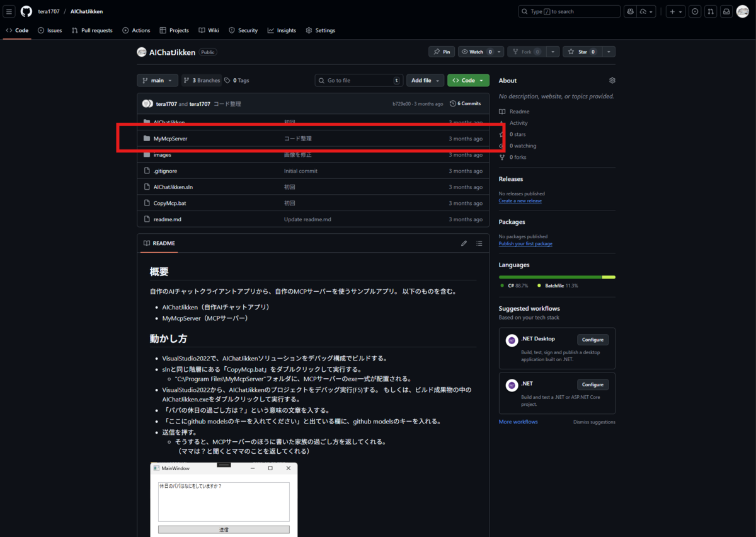Select the README tab header
The height and width of the screenshot is (537, 756).
159,243
